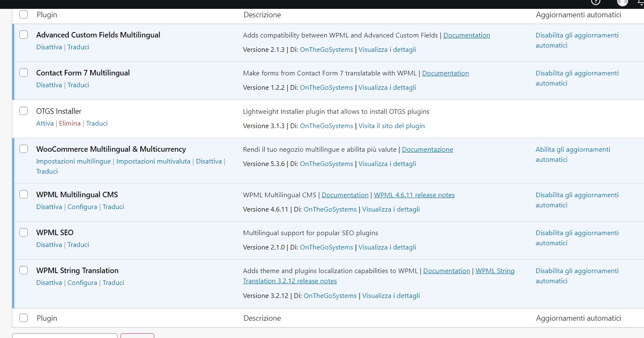This screenshot has height=338, width=644.
Task: Open Configura for WPML Multilingual CMS
Action: tap(82, 207)
